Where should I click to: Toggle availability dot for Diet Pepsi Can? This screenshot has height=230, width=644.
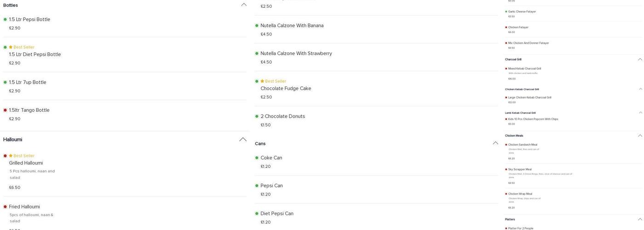(x=257, y=213)
